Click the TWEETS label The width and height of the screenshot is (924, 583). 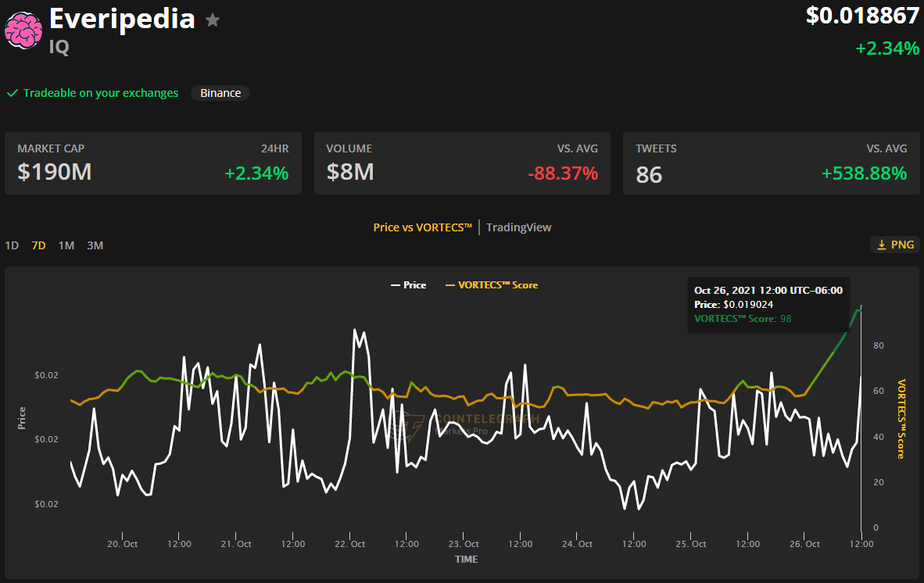pyautogui.click(x=656, y=148)
